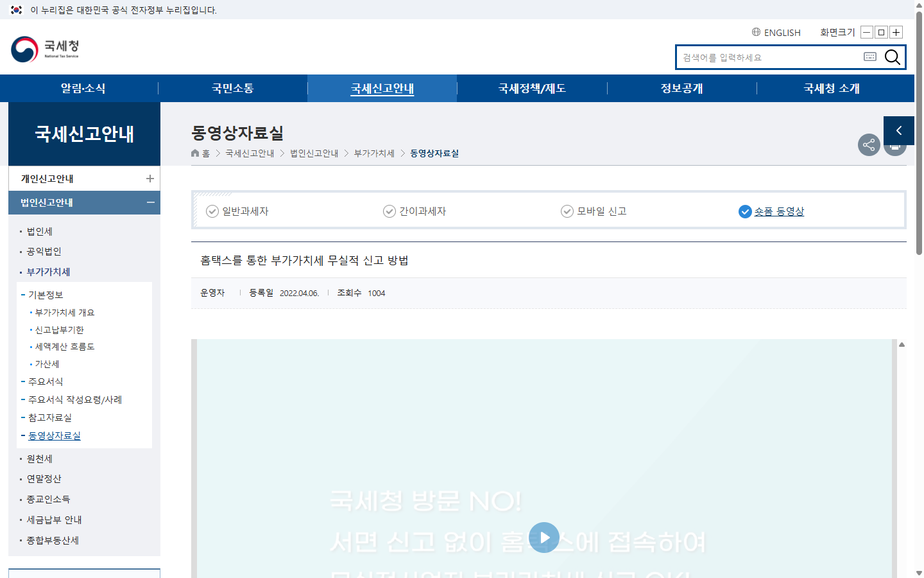
Task: Open 법인세 sidebar link
Action: point(40,231)
